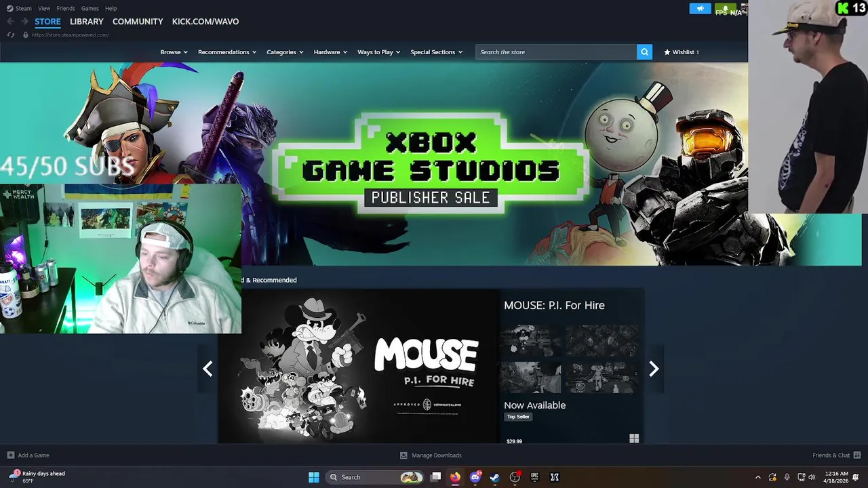Expand the Categories dropdown
The height and width of the screenshot is (488, 868).
[285, 52]
